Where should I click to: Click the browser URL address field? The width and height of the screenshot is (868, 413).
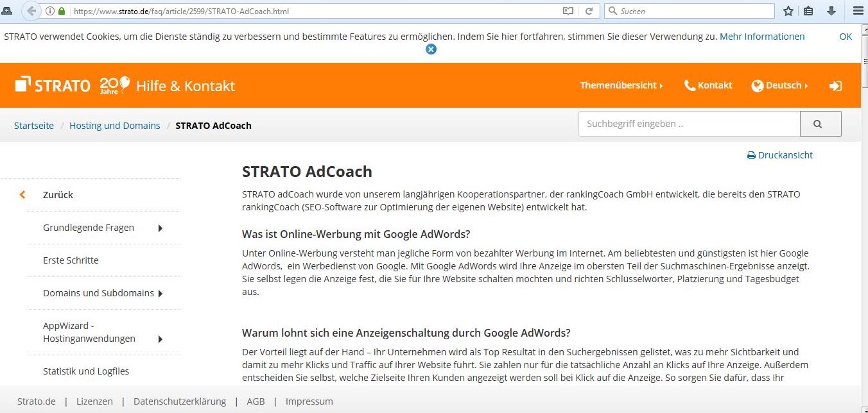[315, 11]
